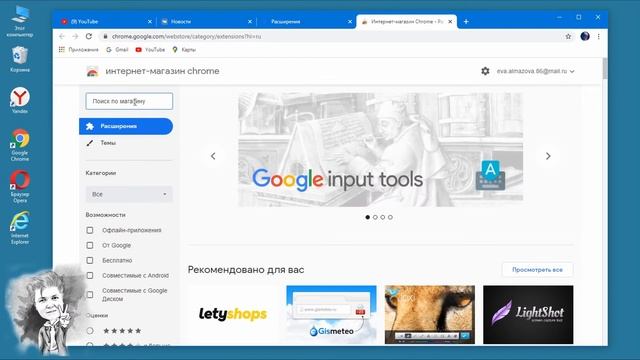Click the browser back arrow
The image size is (640, 360).
[62, 36]
